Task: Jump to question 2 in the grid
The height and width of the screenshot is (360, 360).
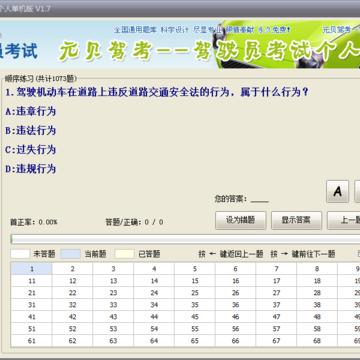Action: tap(72, 269)
